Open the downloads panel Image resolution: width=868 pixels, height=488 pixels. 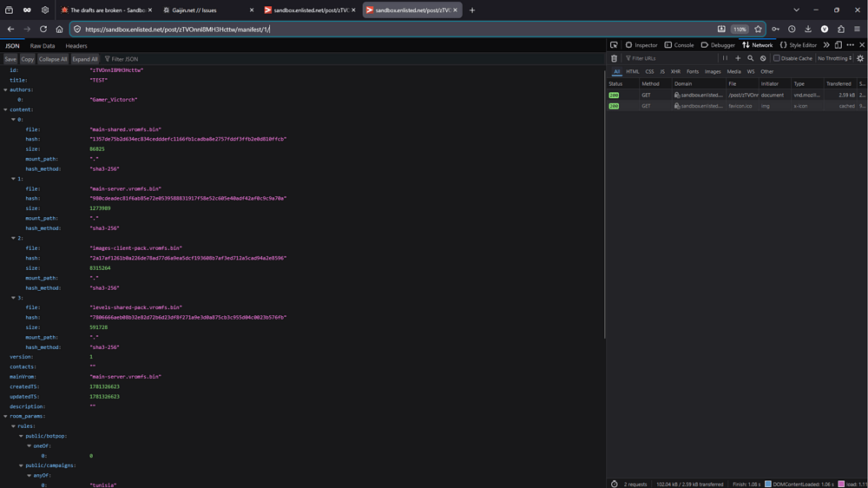tap(808, 30)
